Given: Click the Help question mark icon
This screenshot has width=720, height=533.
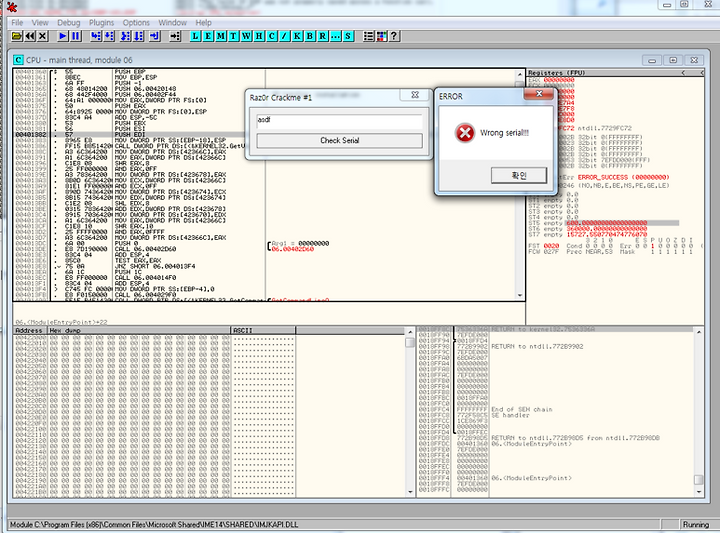Looking at the screenshot, I should point(394,36).
